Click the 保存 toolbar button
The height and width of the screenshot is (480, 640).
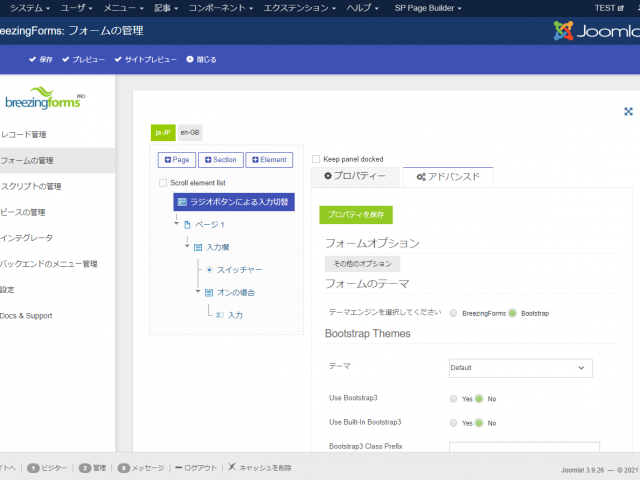coord(41,60)
